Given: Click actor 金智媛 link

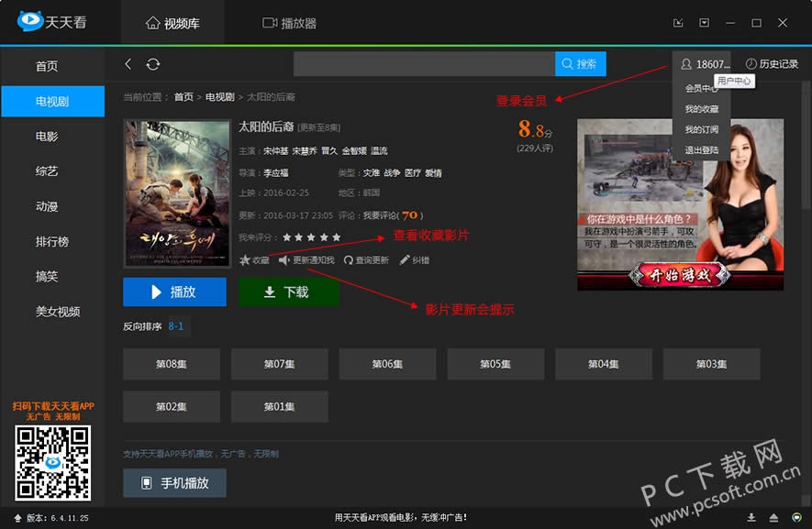Looking at the screenshot, I should tap(354, 150).
